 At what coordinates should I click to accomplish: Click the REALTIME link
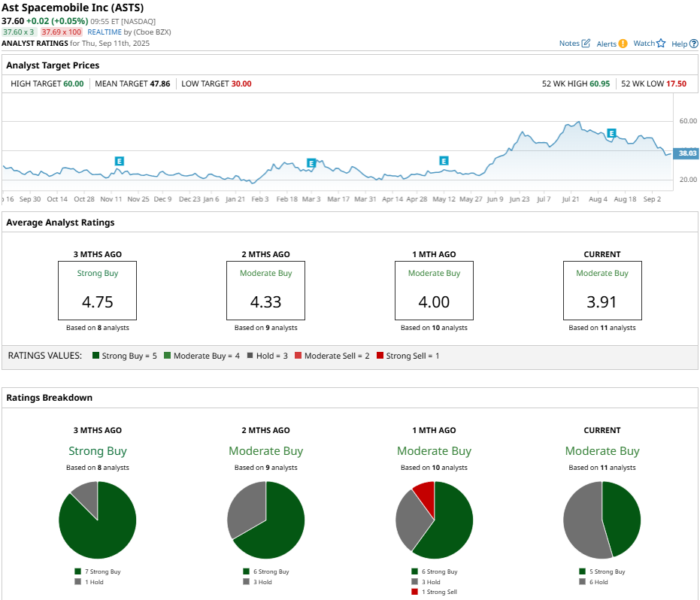coord(105,32)
